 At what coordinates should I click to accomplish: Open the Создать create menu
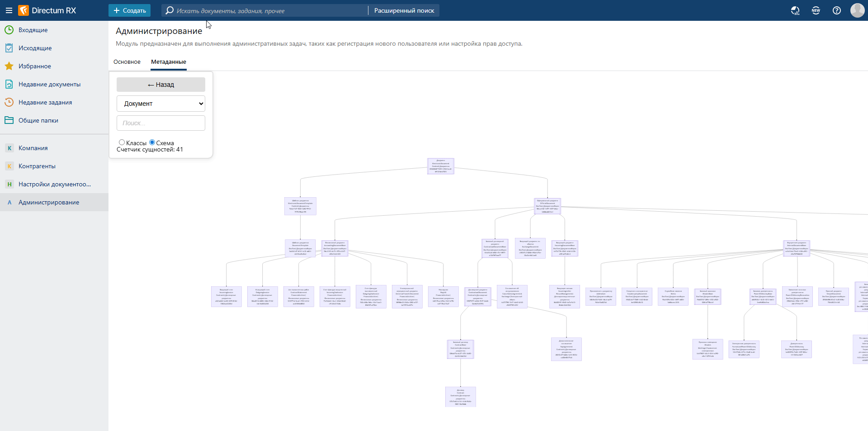129,10
